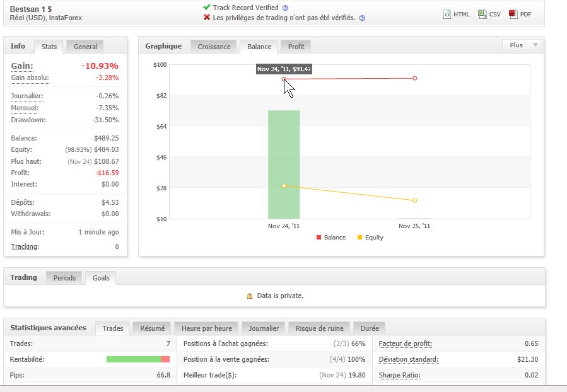Click the Gain absolu label link
Viewport: 567px width, 392px height.
30,78
